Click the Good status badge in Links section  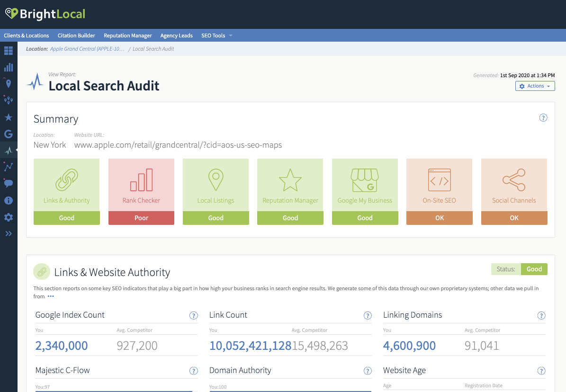pos(534,269)
